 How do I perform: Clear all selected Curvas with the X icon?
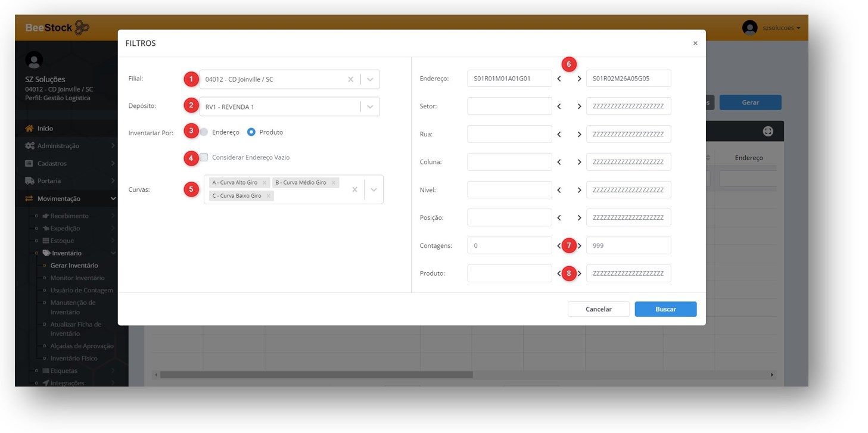[354, 189]
